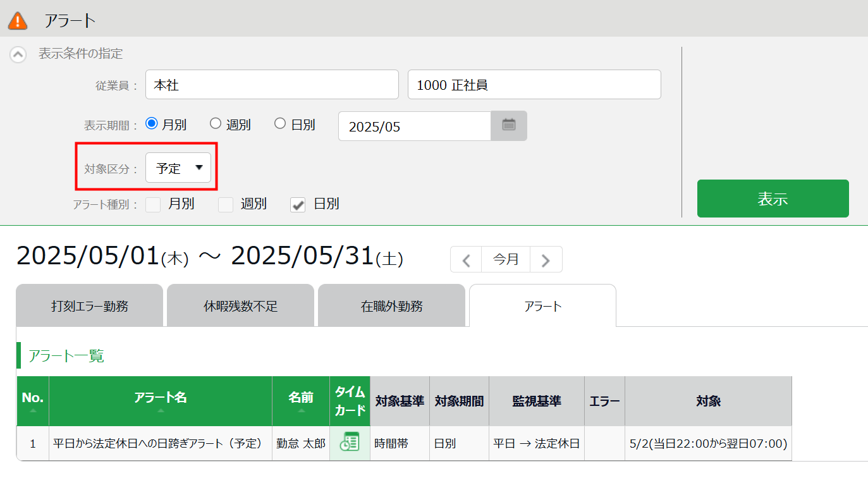Screen dimensions: 868x478
Task: Open the time card icon for 勤怠 太郎
Action: click(x=349, y=443)
